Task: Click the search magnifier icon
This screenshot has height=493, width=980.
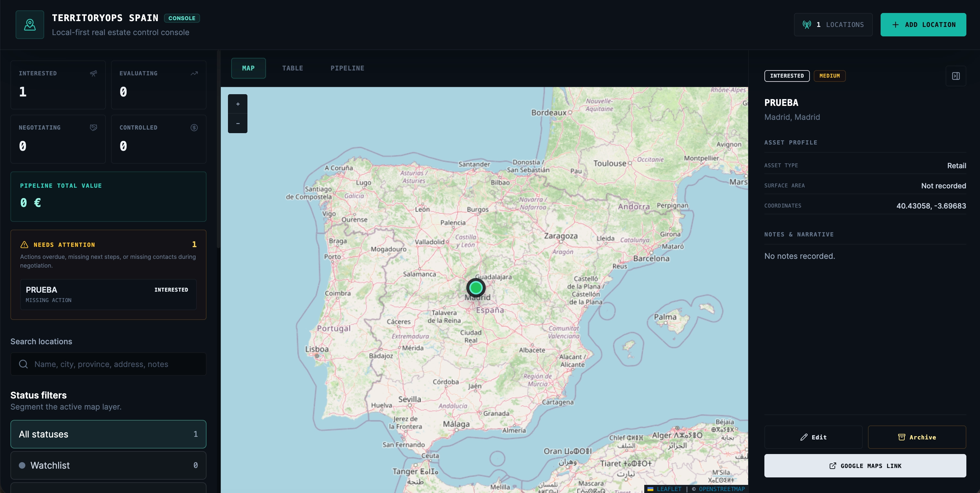Action: [x=23, y=364]
